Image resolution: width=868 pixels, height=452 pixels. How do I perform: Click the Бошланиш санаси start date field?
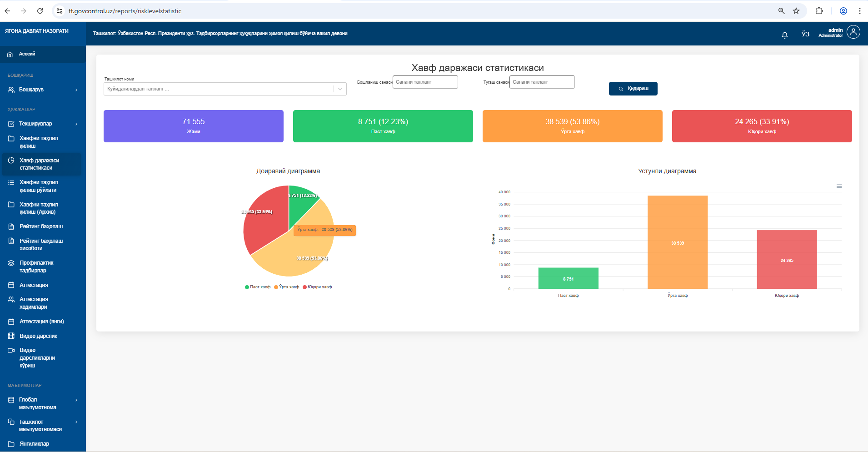[x=425, y=82]
